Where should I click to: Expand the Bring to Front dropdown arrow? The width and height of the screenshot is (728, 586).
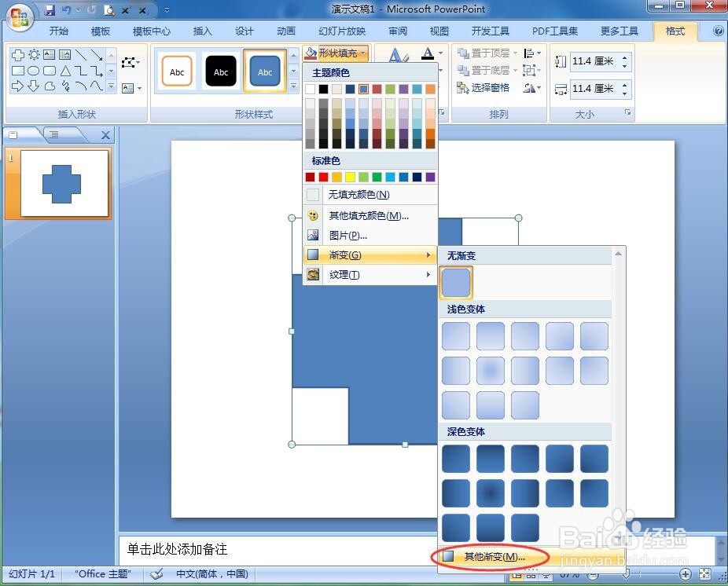[515, 53]
